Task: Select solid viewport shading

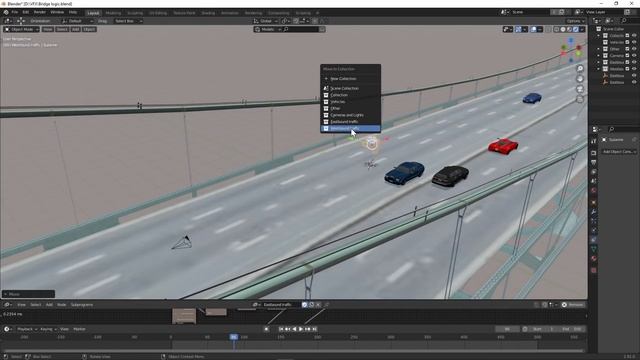Action: tap(563, 29)
